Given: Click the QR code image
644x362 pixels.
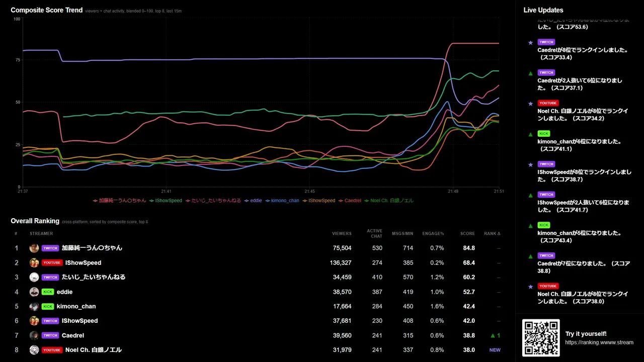Looking at the screenshot, I should [541, 338].
